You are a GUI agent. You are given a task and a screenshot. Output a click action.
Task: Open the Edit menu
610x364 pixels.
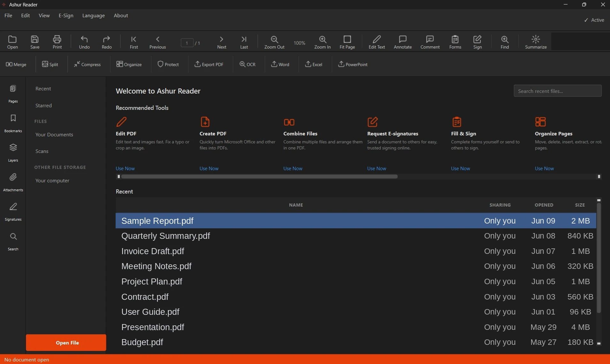tap(26, 15)
